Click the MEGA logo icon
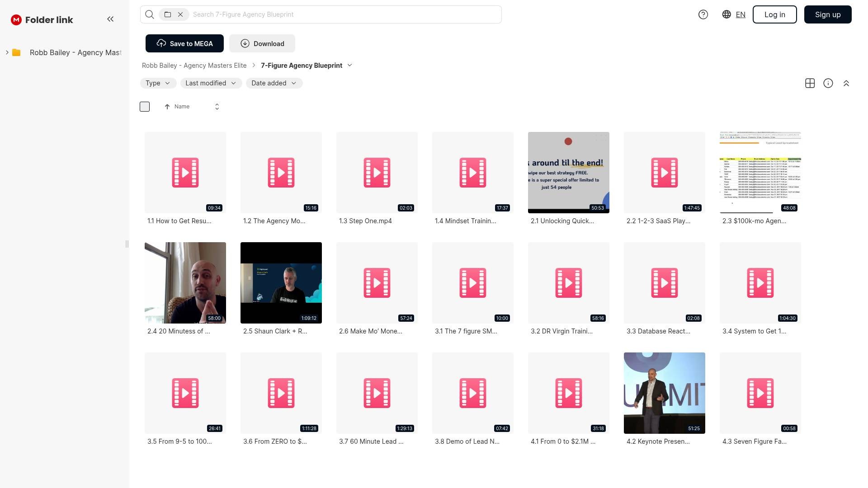This screenshot has width=868, height=488. click(16, 20)
